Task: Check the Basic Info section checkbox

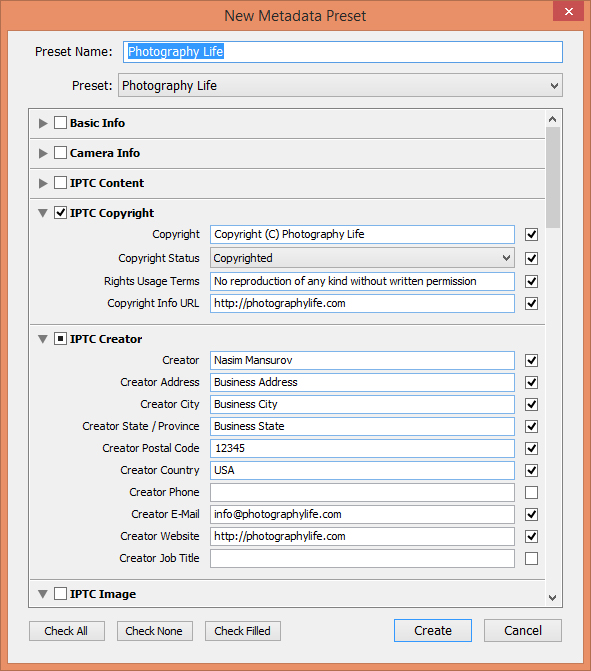Action: point(60,123)
